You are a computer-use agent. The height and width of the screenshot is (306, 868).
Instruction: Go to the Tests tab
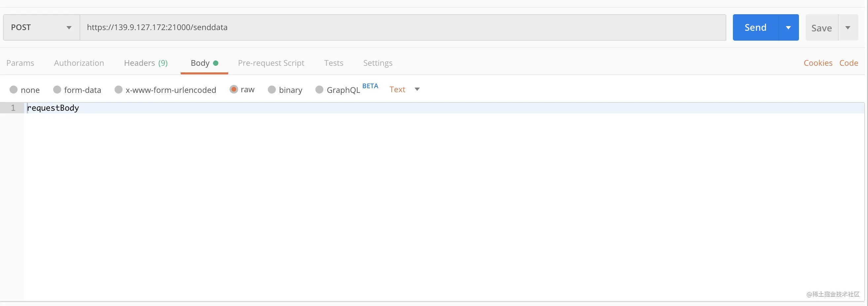(334, 63)
